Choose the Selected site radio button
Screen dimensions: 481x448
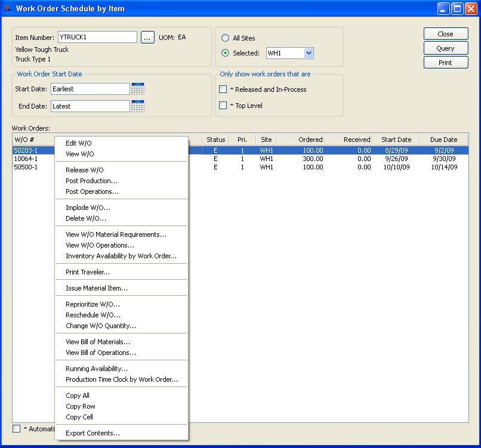pyautogui.click(x=225, y=53)
